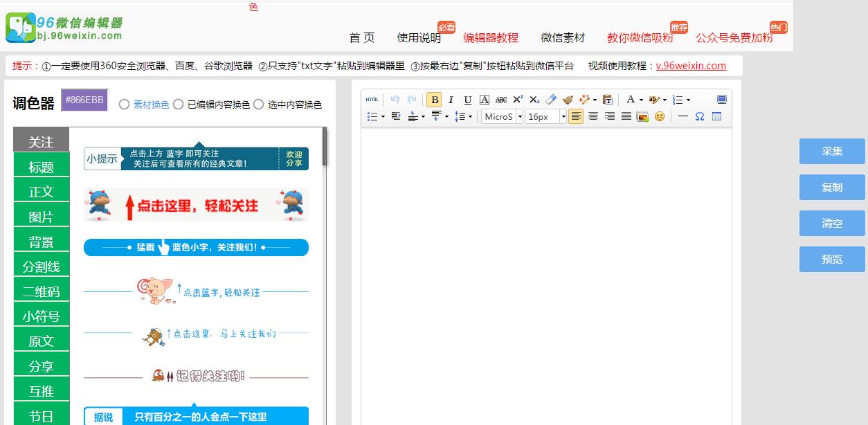Image resolution: width=868 pixels, height=425 pixels.
Task: Select 选中内容换色 mode
Action: tap(259, 105)
